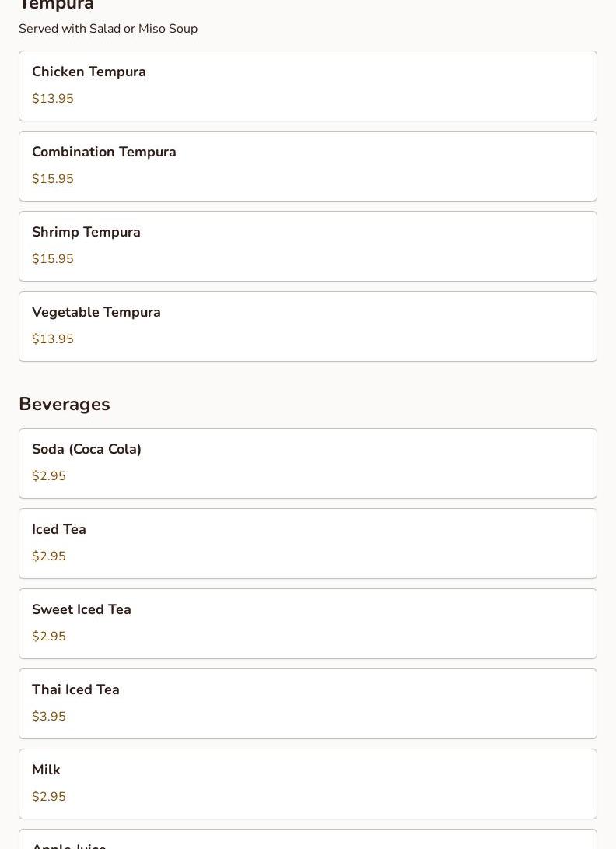
Task: Click the $15.95 price under Shrimp Tempura
Action: tap(53, 259)
